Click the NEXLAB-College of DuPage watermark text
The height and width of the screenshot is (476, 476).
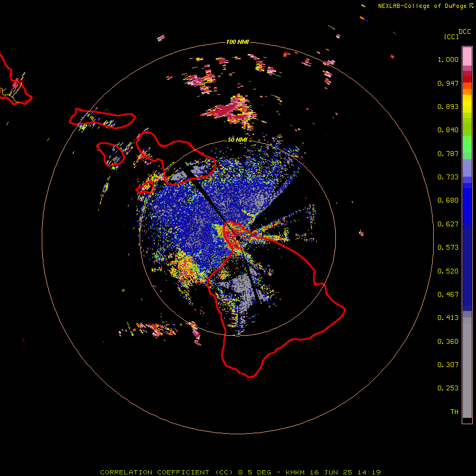coord(422,6)
